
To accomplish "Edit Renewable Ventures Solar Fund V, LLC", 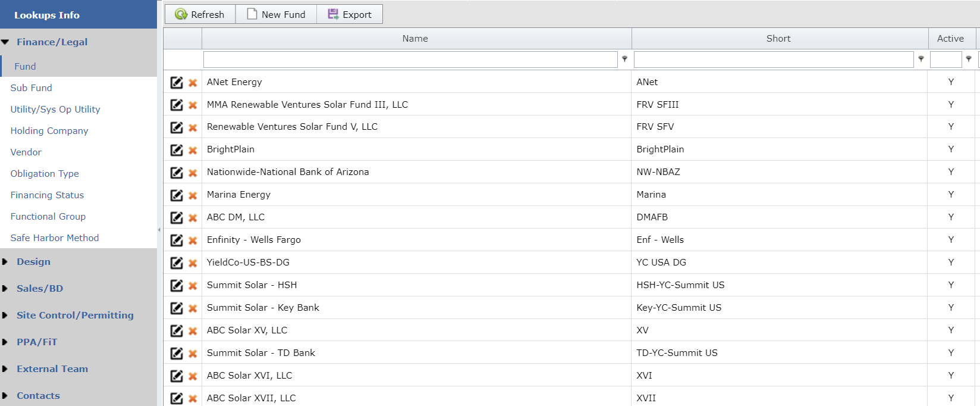I will pos(177,127).
